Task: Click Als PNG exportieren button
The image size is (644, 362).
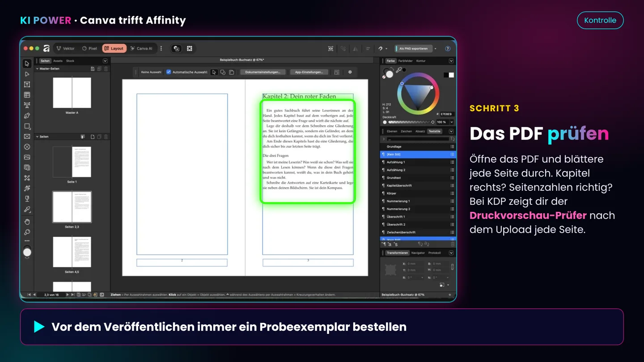Action: coord(413,48)
